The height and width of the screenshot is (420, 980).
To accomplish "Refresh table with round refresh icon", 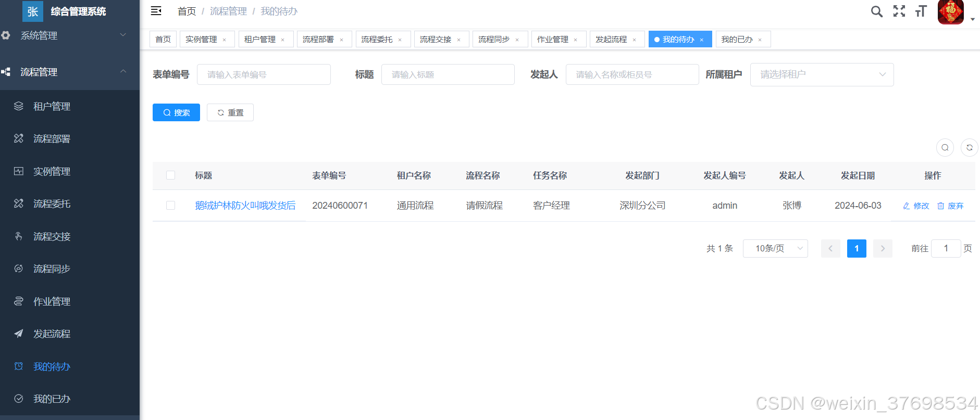I will point(970,147).
